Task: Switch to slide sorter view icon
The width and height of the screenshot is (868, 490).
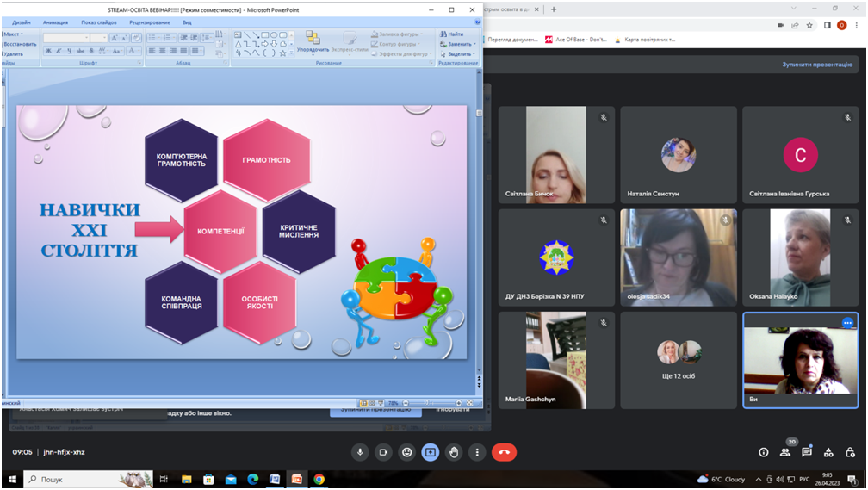Action: 372,403
